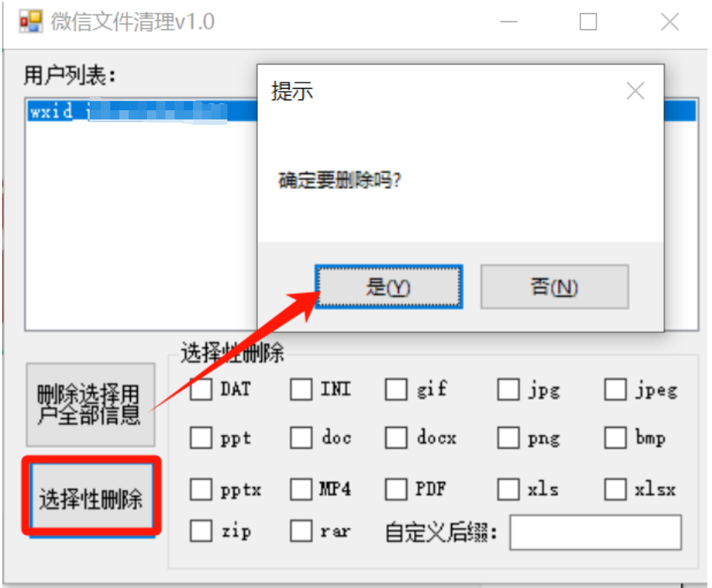Click the app icon in title bar
The width and height of the screenshot is (712, 588).
(31, 21)
